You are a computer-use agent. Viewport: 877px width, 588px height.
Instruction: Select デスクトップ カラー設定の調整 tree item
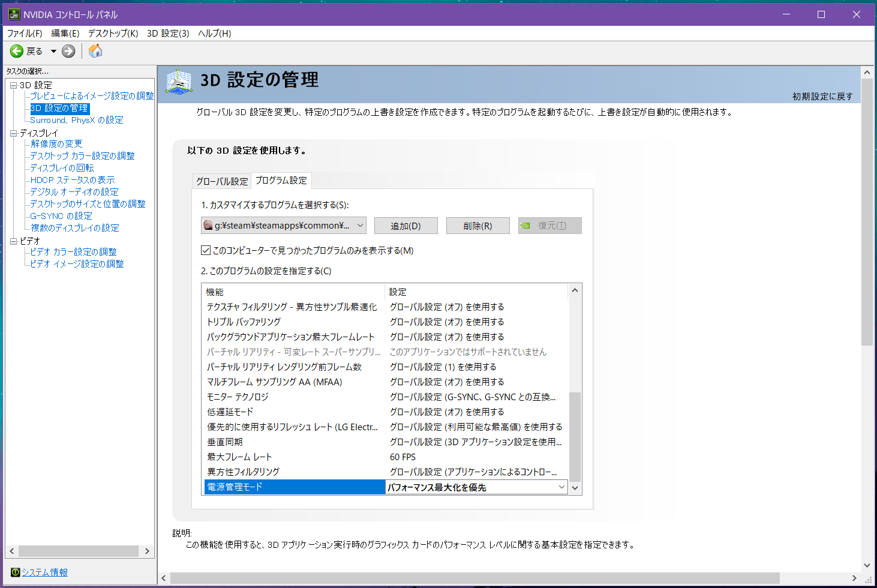(x=82, y=156)
